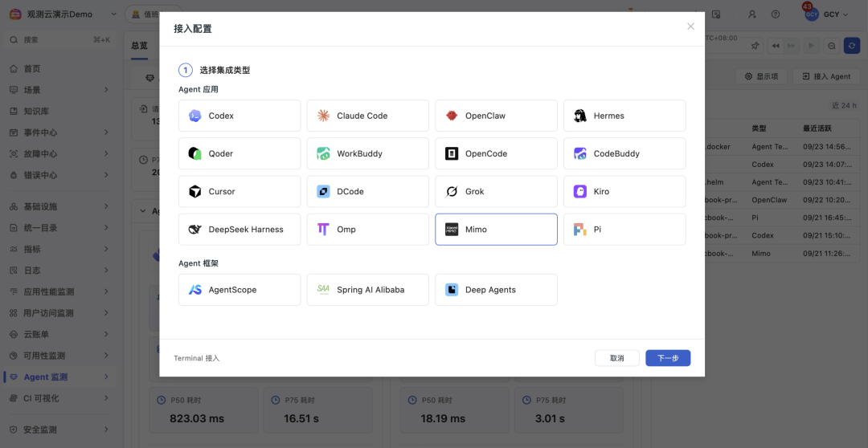Click the 最近活跃 column header
The height and width of the screenshot is (448, 868).
pos(817,128)
